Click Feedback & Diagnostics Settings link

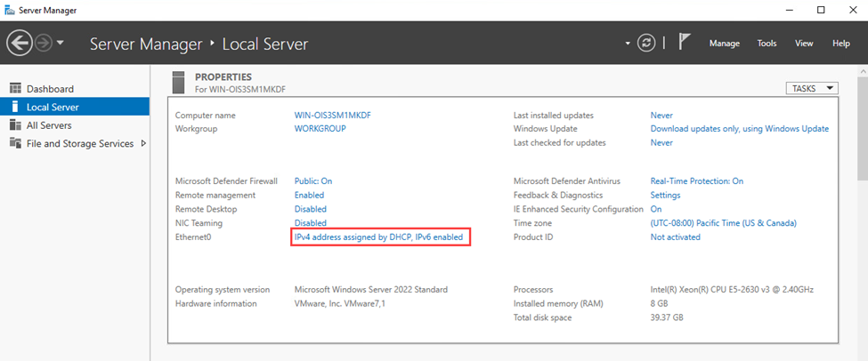(x=665, y=195)
